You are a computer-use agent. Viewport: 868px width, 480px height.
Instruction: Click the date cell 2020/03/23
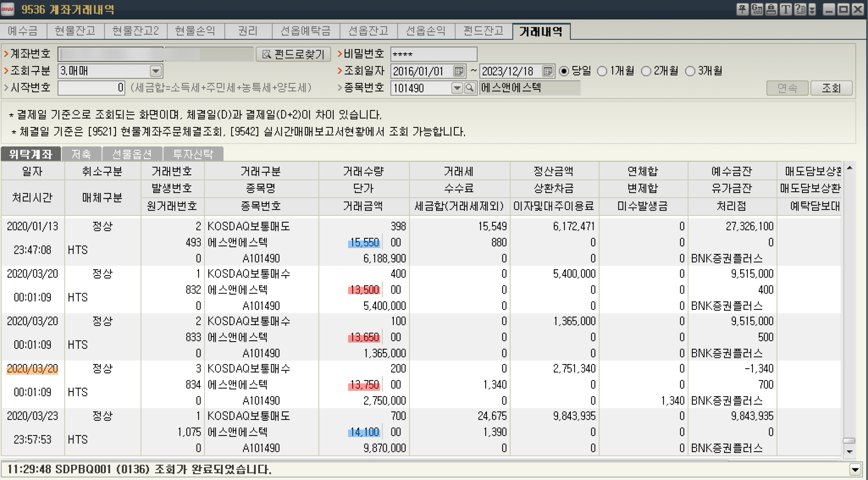[x=32, y=416]
